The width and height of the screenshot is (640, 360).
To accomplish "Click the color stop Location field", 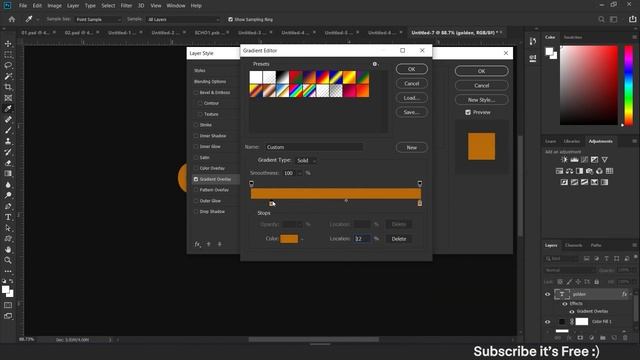I will 362,239.
